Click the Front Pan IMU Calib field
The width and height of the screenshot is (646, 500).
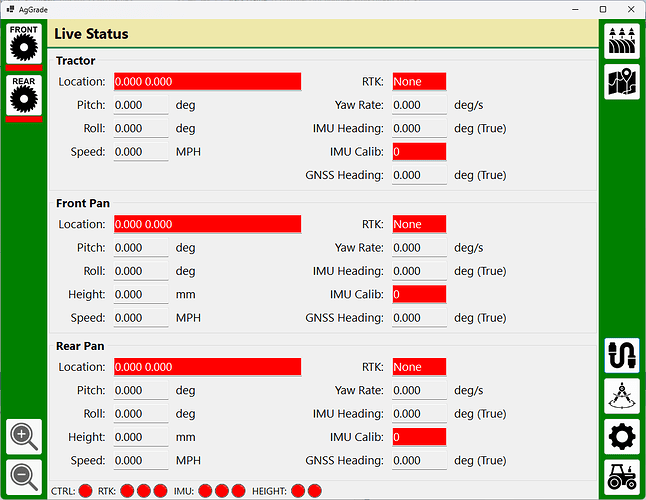(x=419, y=295)
